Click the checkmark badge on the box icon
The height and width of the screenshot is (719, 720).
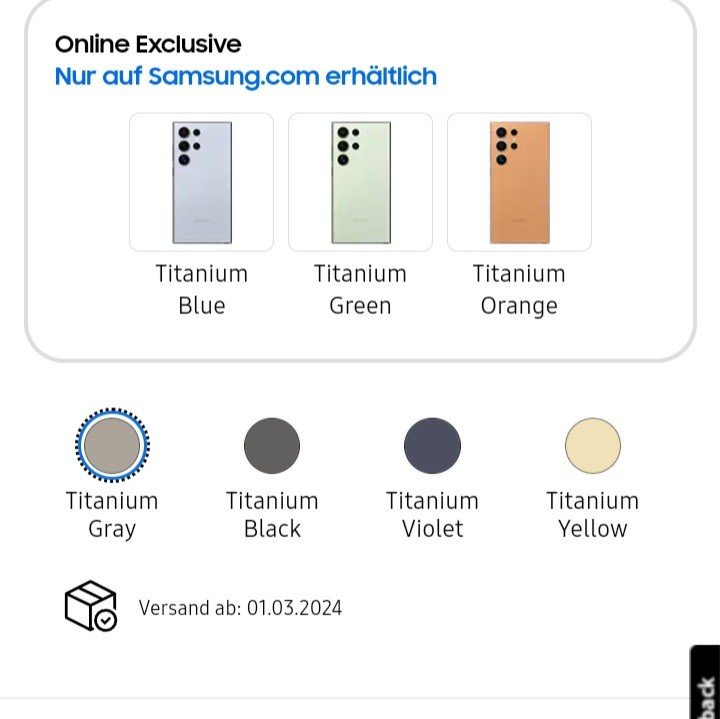106,620
